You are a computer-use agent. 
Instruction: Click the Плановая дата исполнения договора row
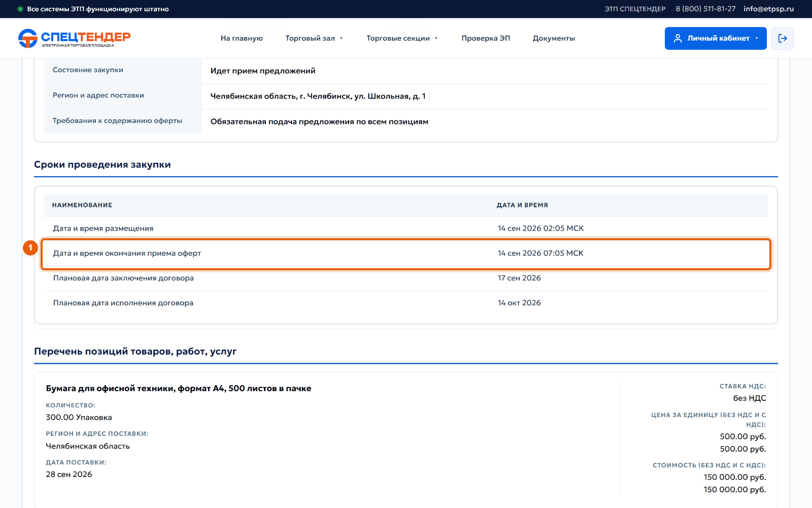click(406, 303)
